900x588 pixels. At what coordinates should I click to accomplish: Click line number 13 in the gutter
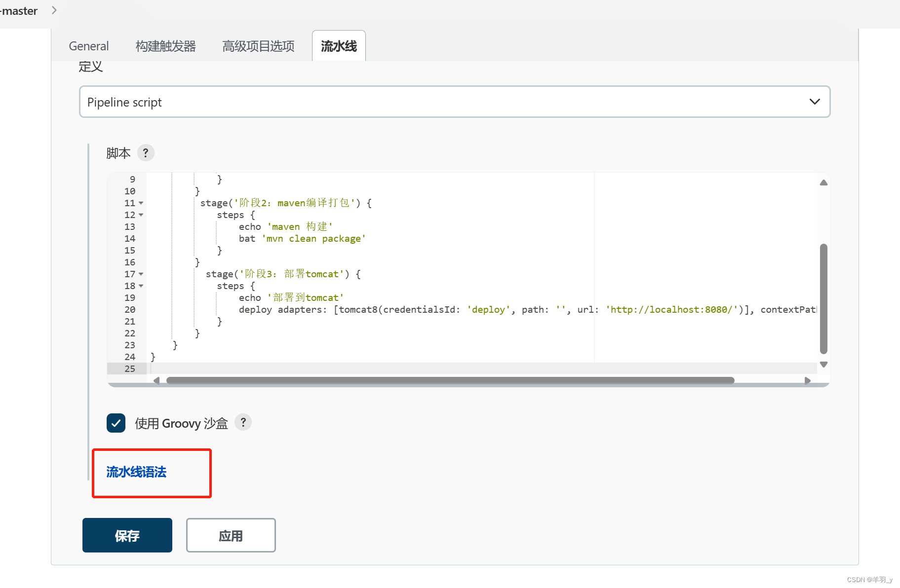coord(130,227)
